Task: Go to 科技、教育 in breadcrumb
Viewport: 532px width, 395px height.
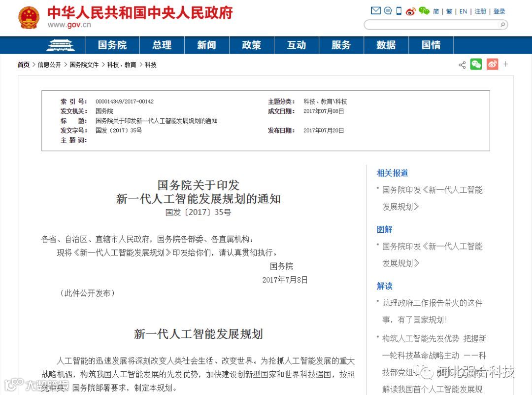Action: click(x=122, y=65)
